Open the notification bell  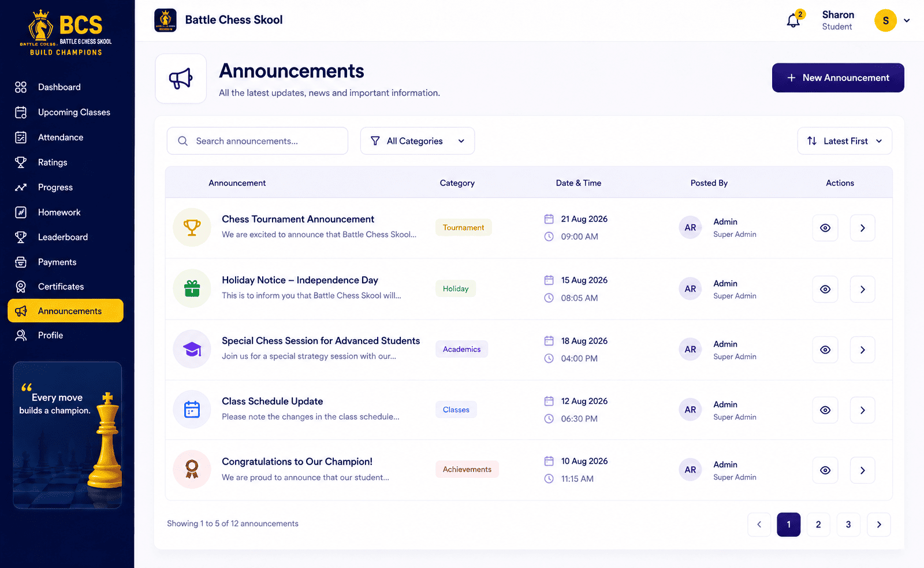(793, 20)
